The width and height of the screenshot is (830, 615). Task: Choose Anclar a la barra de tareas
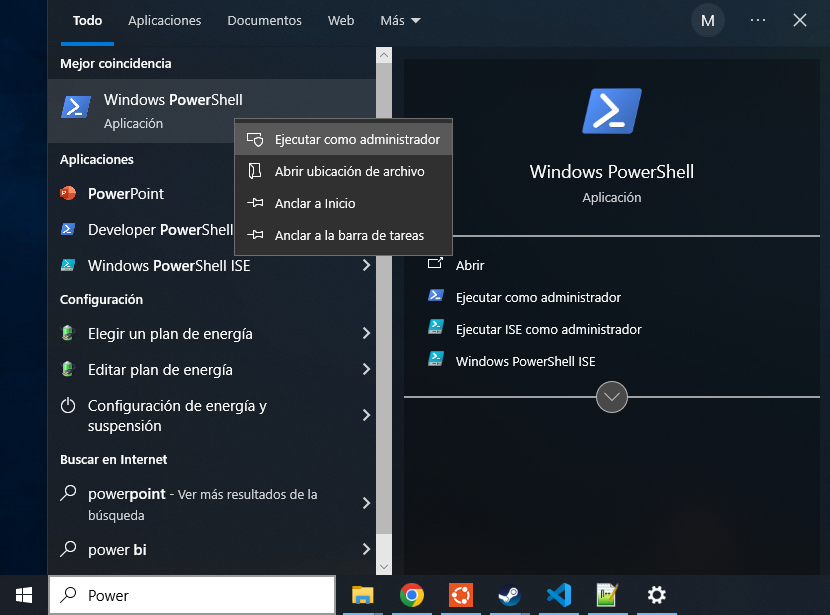[349, 236]
